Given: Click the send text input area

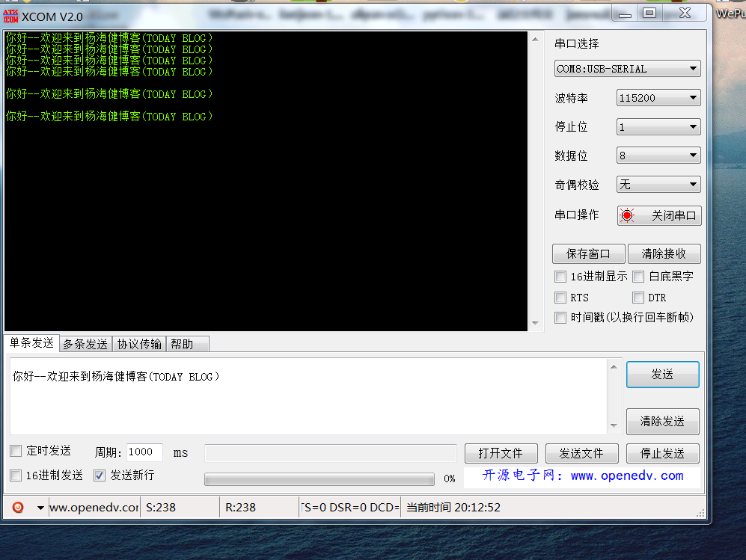Looking at the screenshot, I should point(308,396).
